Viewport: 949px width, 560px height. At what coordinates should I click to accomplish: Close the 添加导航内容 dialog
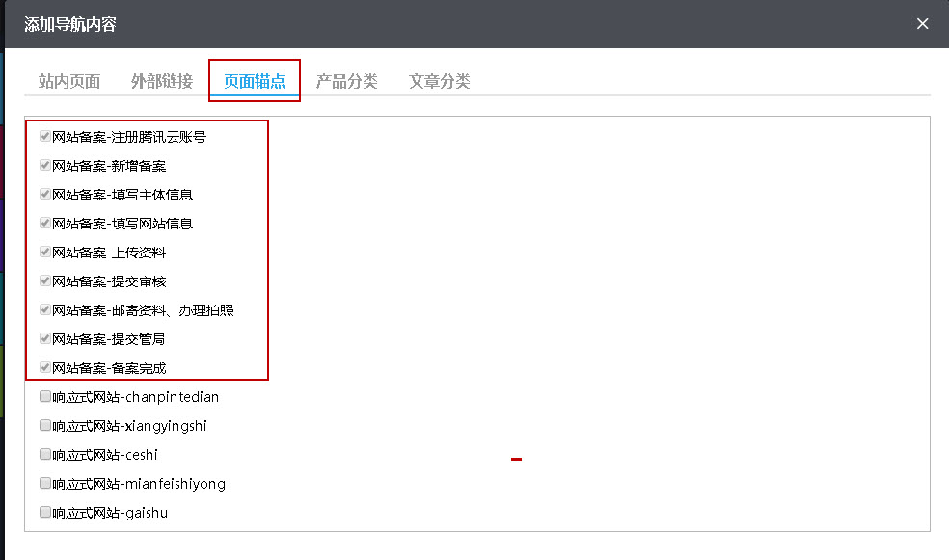pos(922,24)
